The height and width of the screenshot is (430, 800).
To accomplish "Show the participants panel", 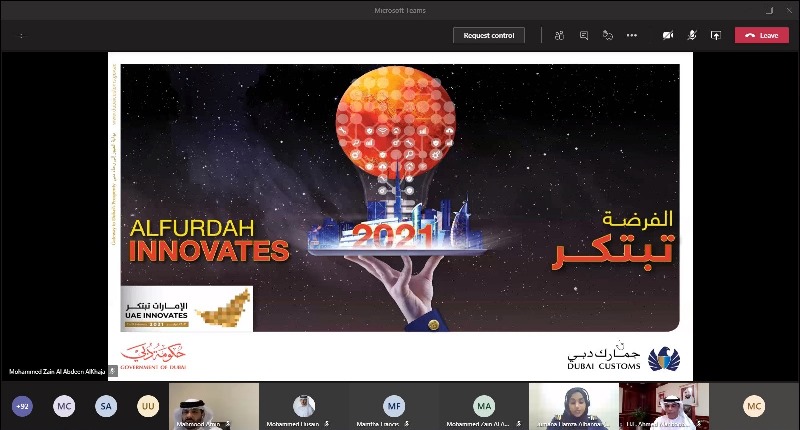I will point(559,35).
